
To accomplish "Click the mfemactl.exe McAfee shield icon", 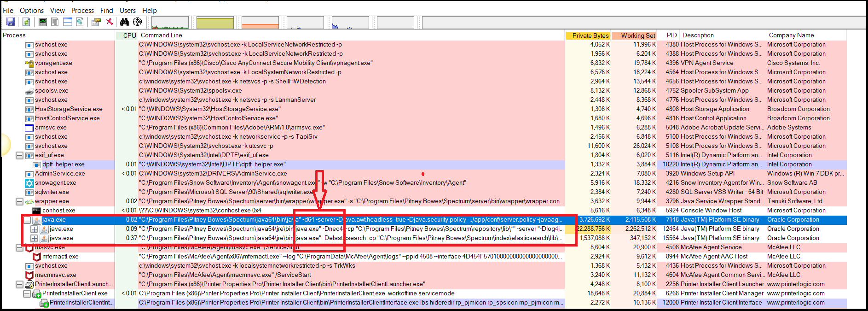I will [37, 257].
